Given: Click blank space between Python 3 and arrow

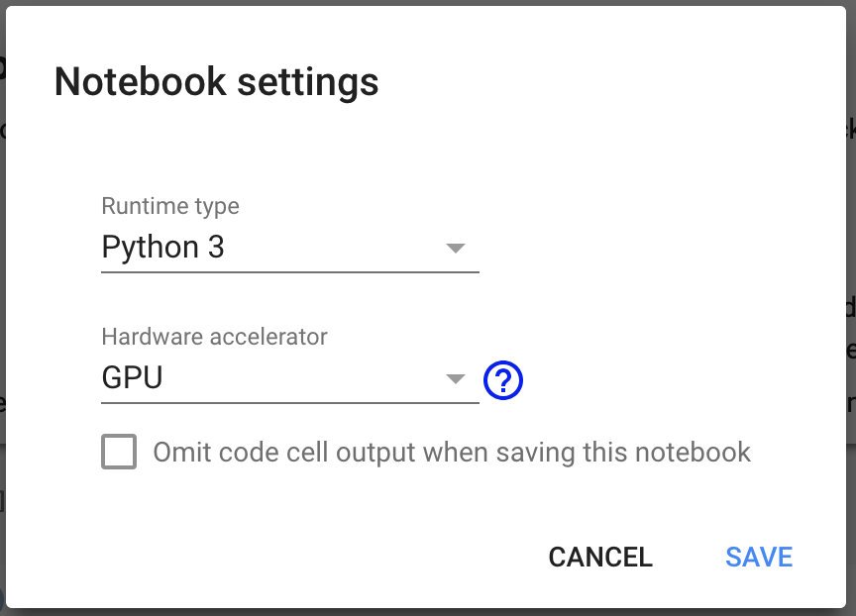Looking at the screenshot, I should 334,248.
